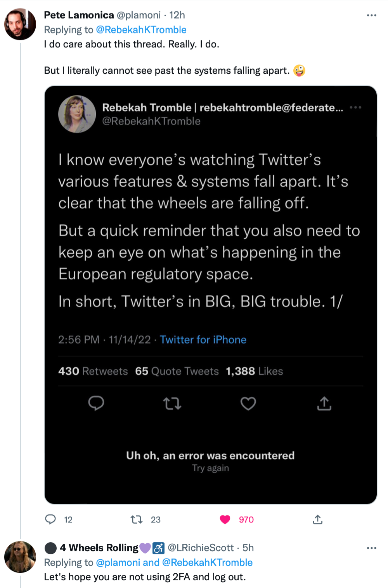The image size is (388, 588).
Task: Open more options for Pete Lamonica's tweet
Action: (371, 15)
